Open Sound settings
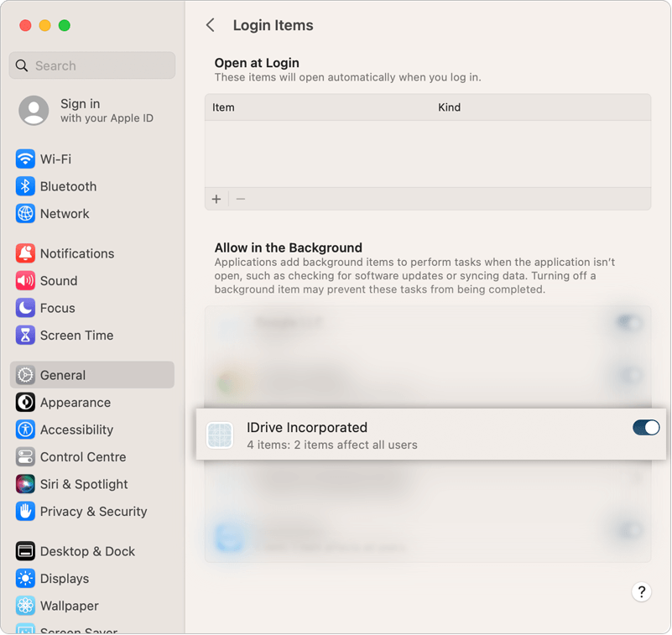The image size is (672, 635). [x=92, y=281]
